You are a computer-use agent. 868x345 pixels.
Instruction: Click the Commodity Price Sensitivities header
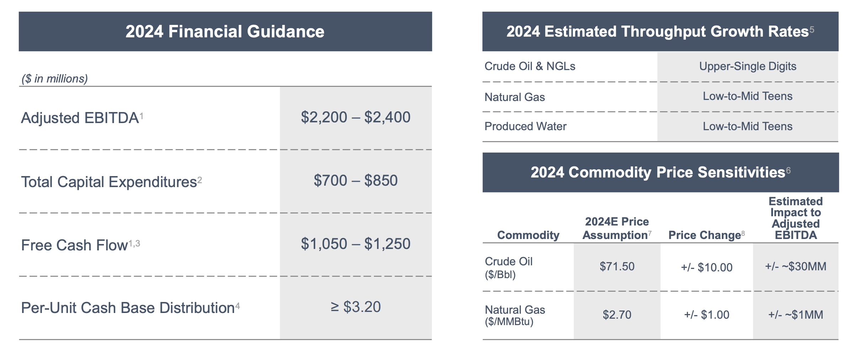click(658, 172)
